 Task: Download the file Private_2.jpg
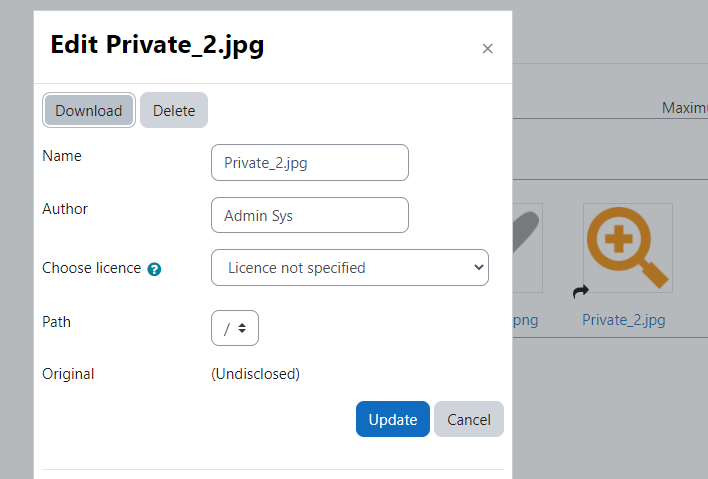88,110
